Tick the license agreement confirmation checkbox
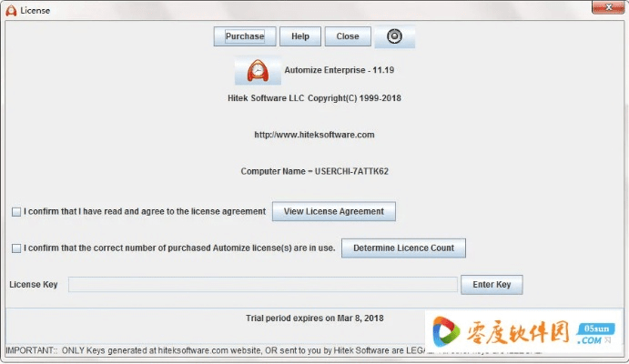 point(16,212)
